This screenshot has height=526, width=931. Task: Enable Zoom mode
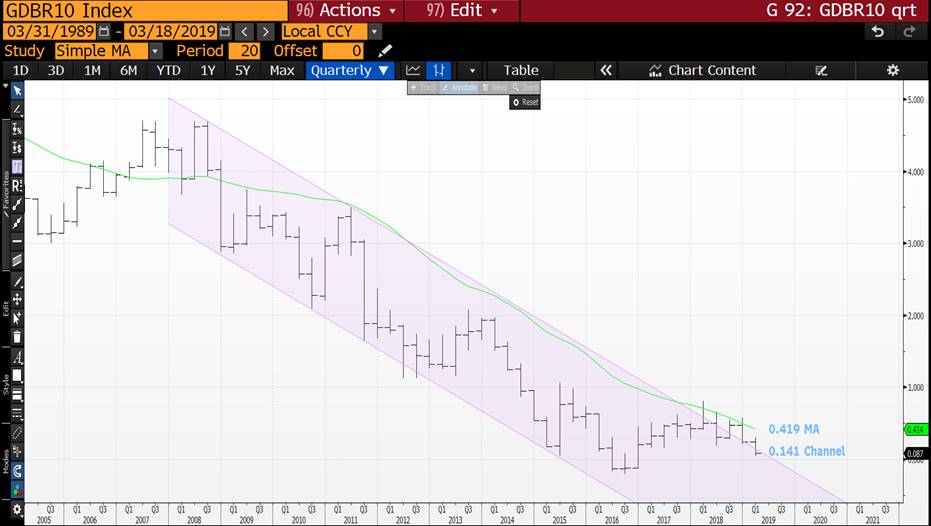(525, 88)
